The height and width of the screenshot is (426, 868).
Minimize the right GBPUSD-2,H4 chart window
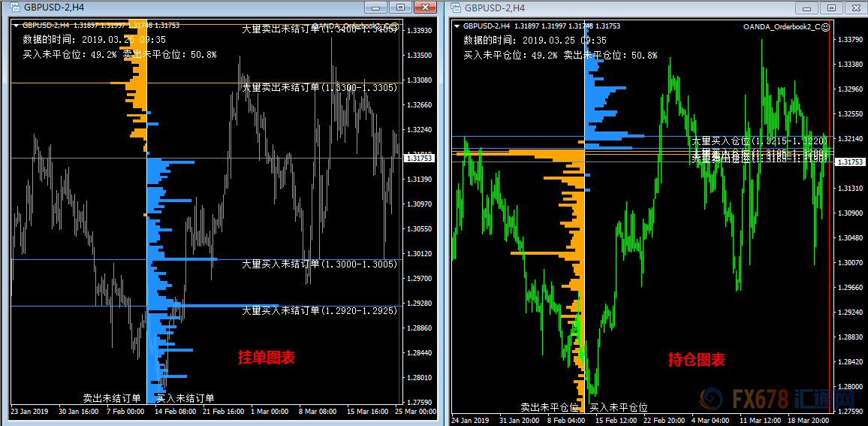pos(809,8)
